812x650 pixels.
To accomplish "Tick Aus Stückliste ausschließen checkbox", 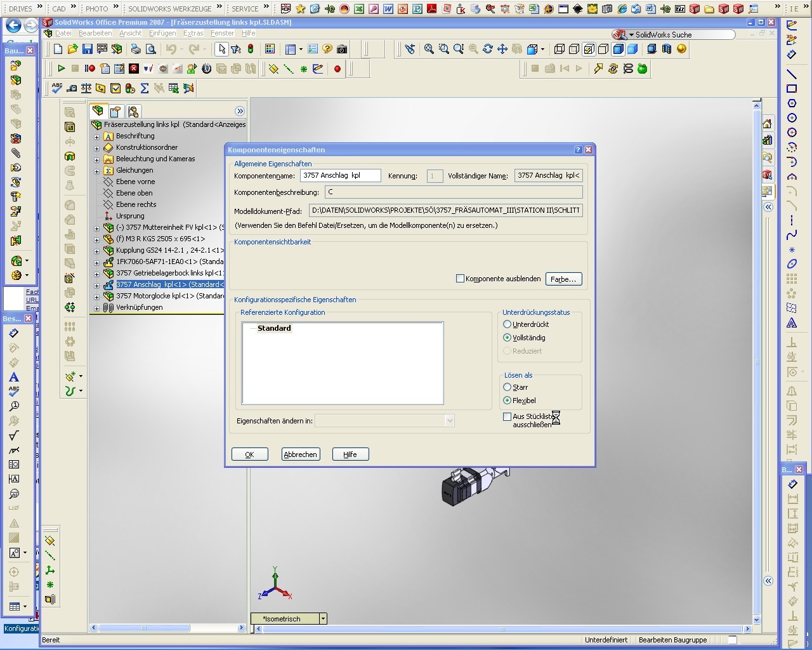I will [x=507, y=417].
